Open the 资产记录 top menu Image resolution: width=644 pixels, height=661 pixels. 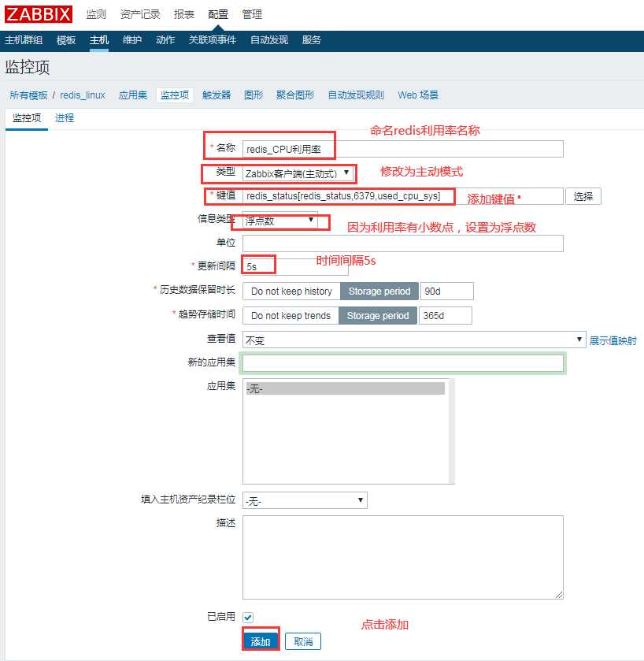pos(140,14)
